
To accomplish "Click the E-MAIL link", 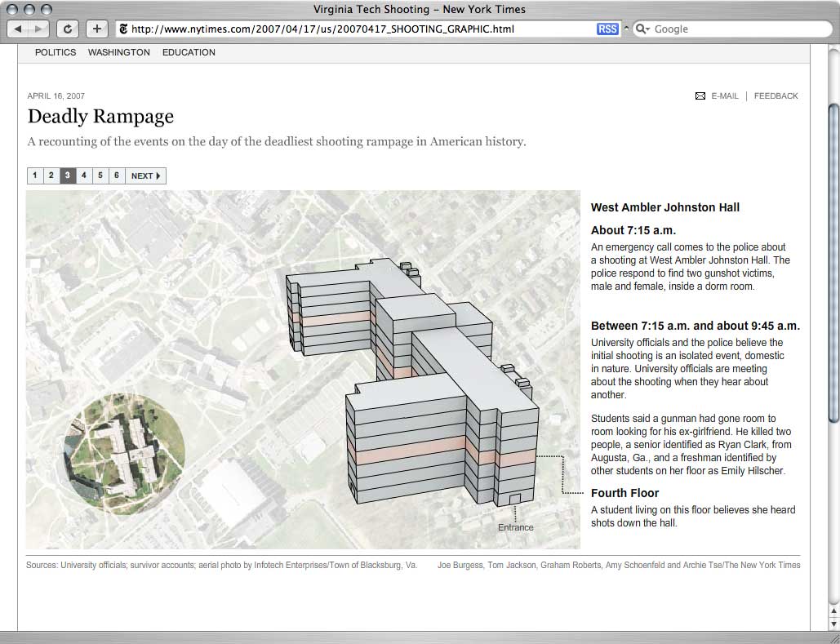I will coord(725,95).
